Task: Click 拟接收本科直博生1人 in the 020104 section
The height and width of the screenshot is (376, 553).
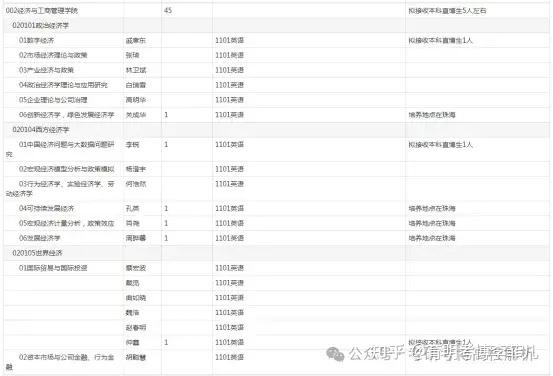Action: pyautogui.click(x=440, y=145)
